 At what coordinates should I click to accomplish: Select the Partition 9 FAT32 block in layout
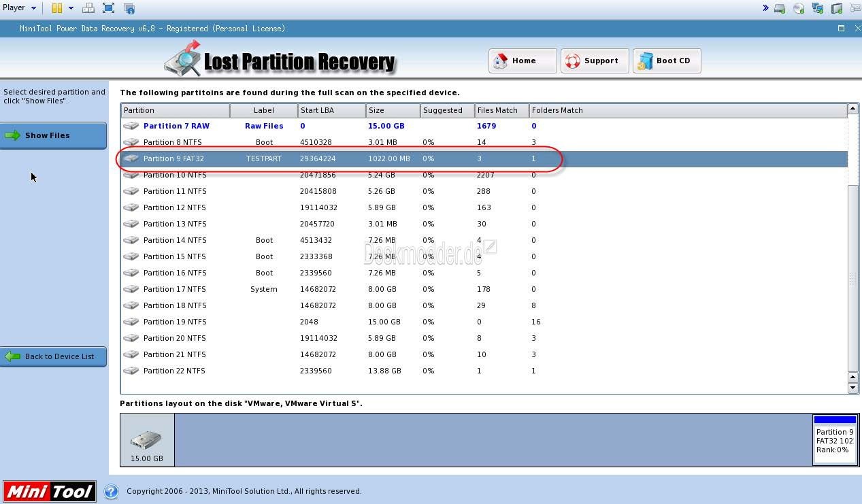coord(835,439)
